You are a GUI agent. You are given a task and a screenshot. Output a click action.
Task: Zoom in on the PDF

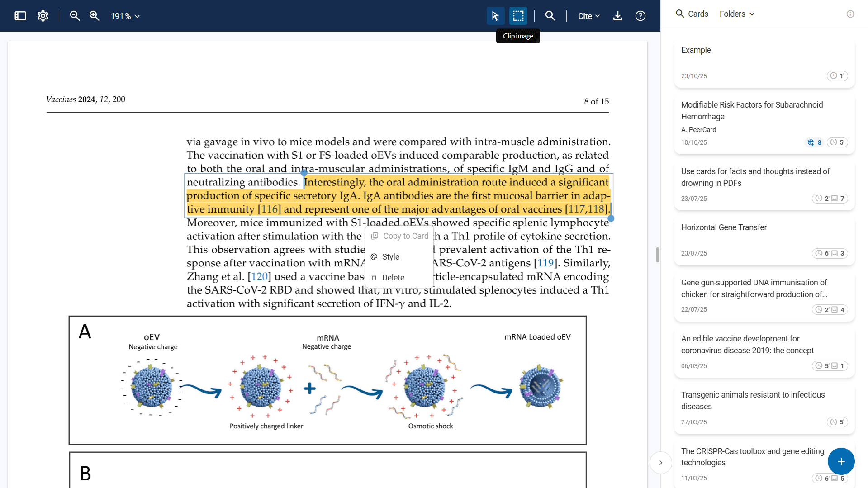[x=94, y=16]
